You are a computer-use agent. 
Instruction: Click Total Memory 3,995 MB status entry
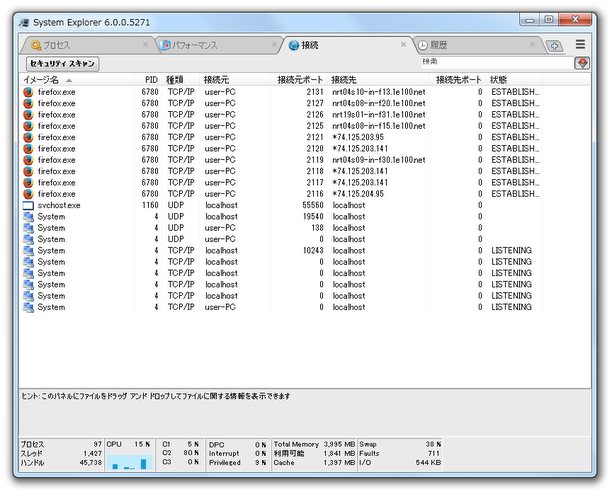[x=314, y=444]
